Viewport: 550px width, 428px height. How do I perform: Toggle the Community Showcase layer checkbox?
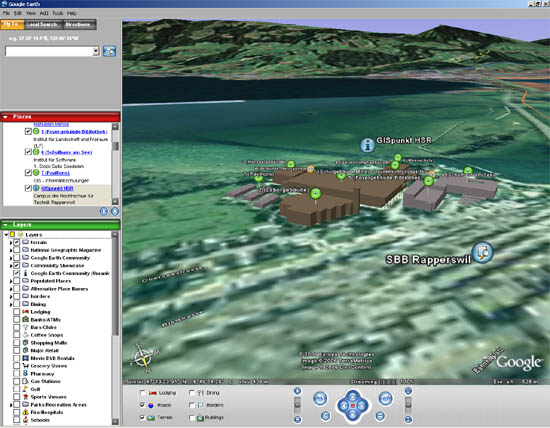(16, 265)
